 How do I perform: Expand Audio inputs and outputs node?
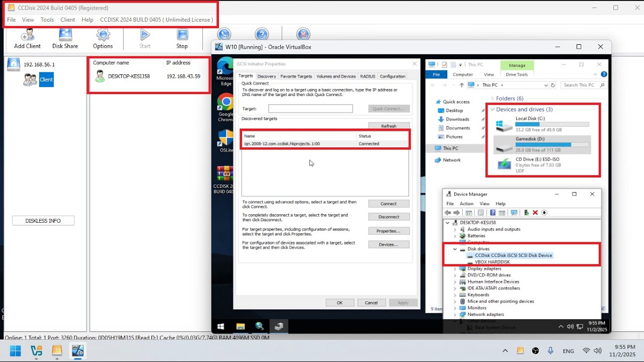[455, 229]
